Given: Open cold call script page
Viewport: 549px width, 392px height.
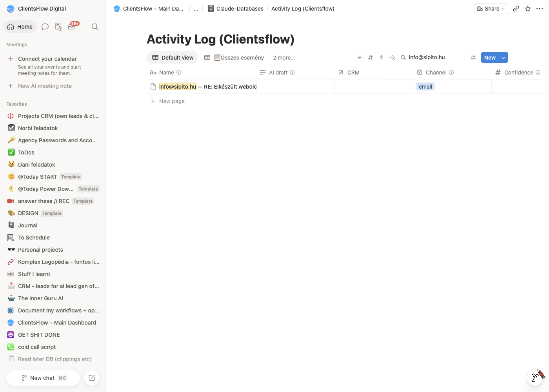Looking at the screenshot, I should (x=53, y=347).
